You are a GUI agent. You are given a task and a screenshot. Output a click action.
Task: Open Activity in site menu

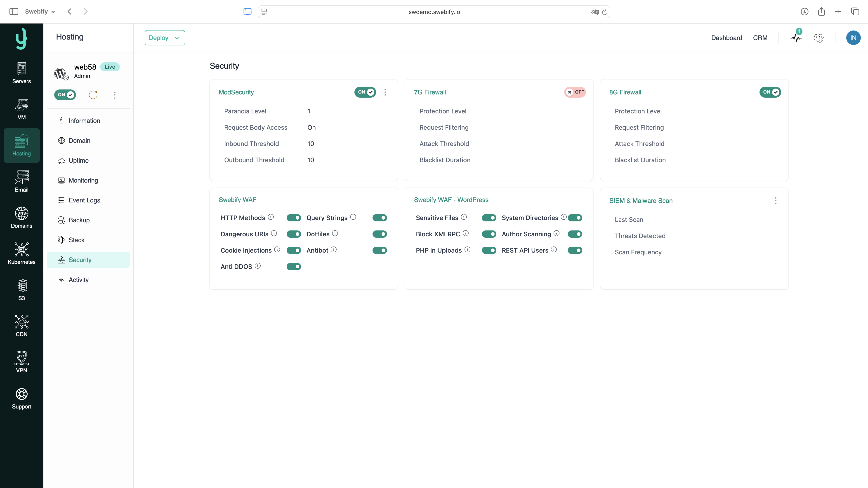point(88,279)
